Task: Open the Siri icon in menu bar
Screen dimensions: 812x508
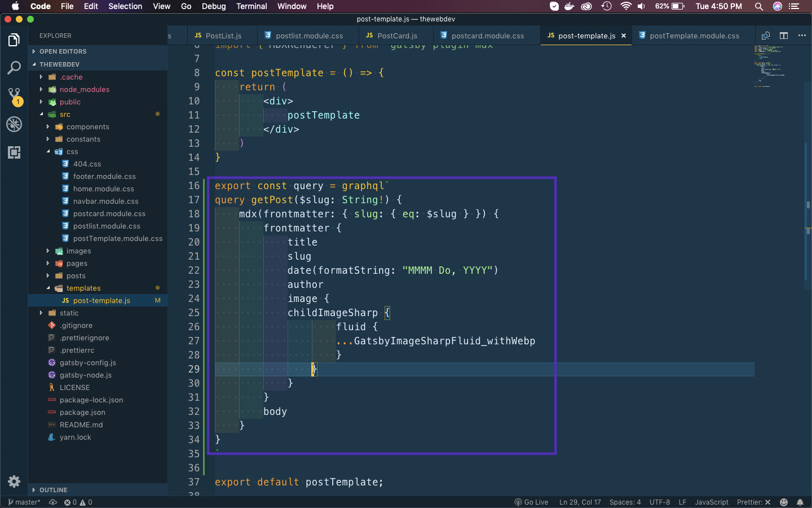Action: tap(778, 6)
